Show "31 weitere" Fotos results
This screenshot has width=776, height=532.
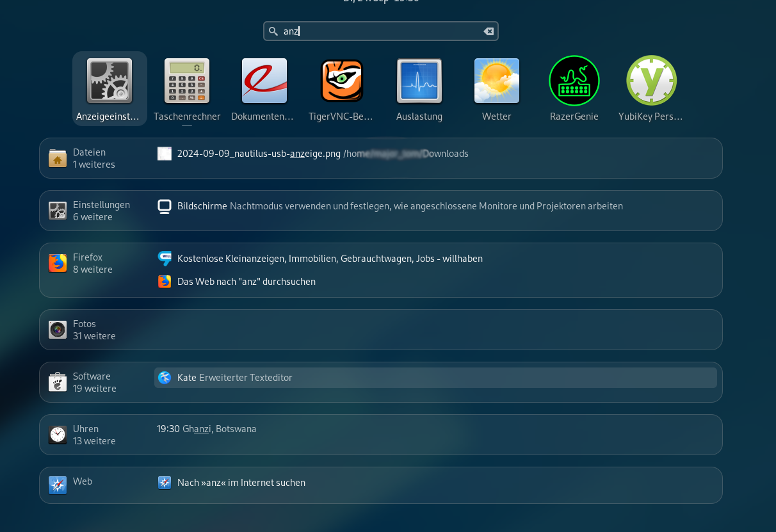[94, 336]
